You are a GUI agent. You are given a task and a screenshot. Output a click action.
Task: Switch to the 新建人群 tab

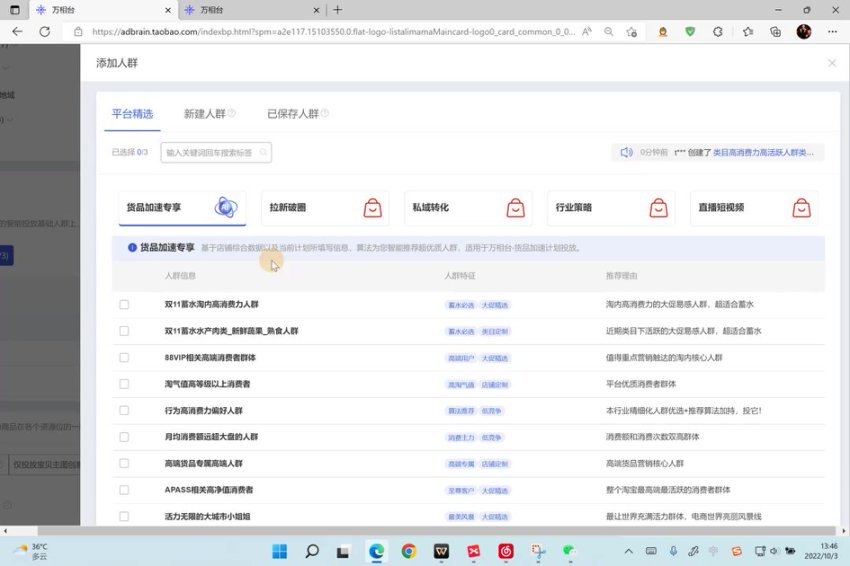point(204,114)
